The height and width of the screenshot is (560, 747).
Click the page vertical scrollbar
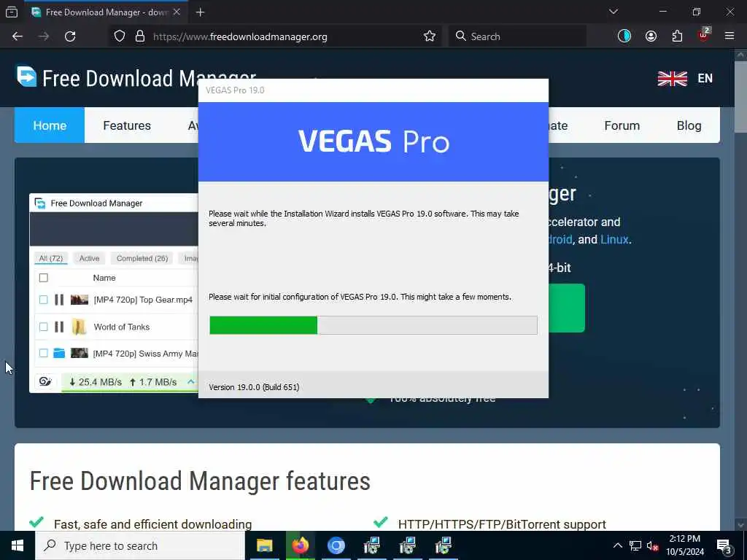pyautogui.click(x=740, y=96)
